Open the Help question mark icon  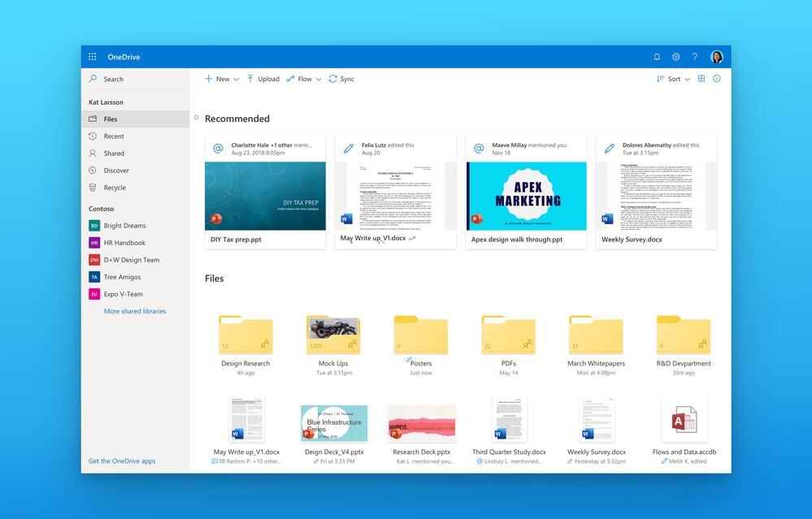coord(695,57)
